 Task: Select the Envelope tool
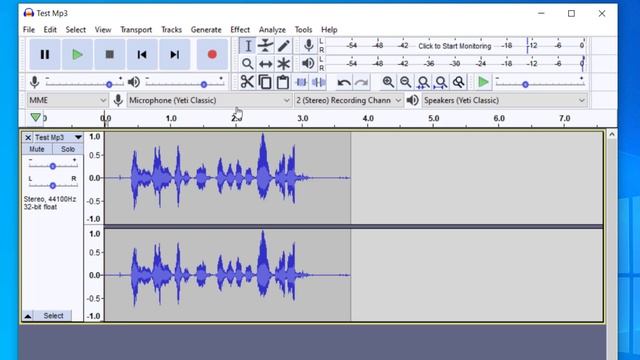point(265,46)
